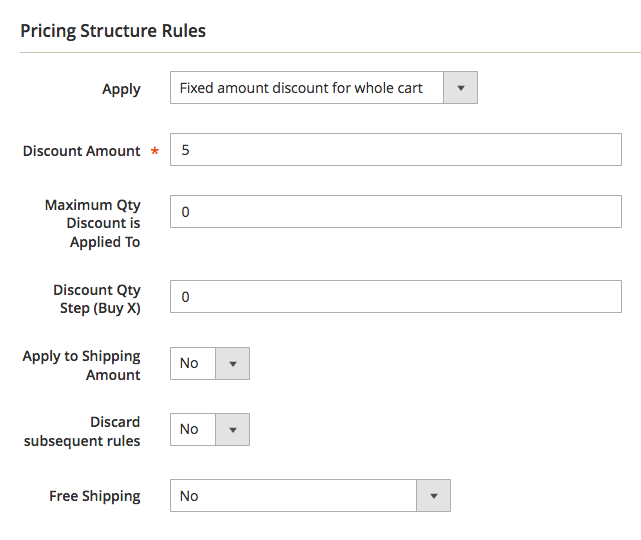641x540 pixels.
Task: Click the Discount Qty Step (Buy X) label
Action: pyautogui.click(x=97, y=299)
